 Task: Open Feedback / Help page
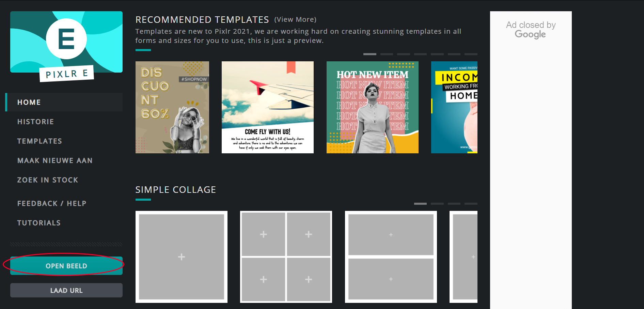point(52,203)
